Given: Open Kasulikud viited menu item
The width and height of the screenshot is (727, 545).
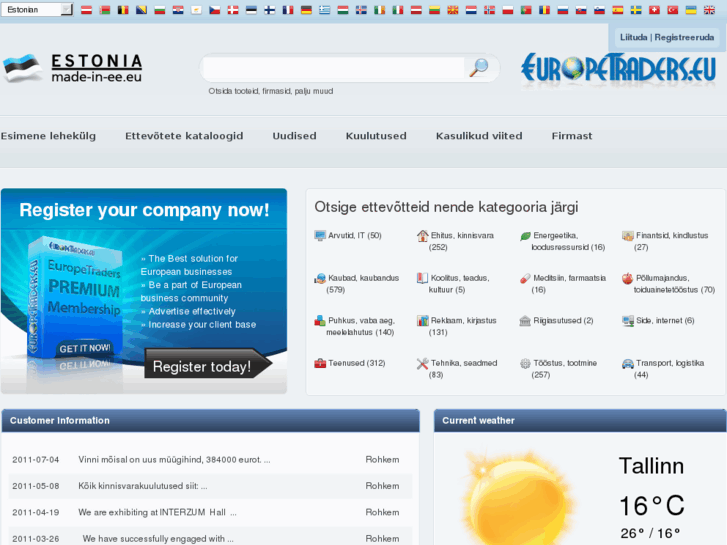Looking at the screenshot, I should pyautogui.click(x=479, y=136).
